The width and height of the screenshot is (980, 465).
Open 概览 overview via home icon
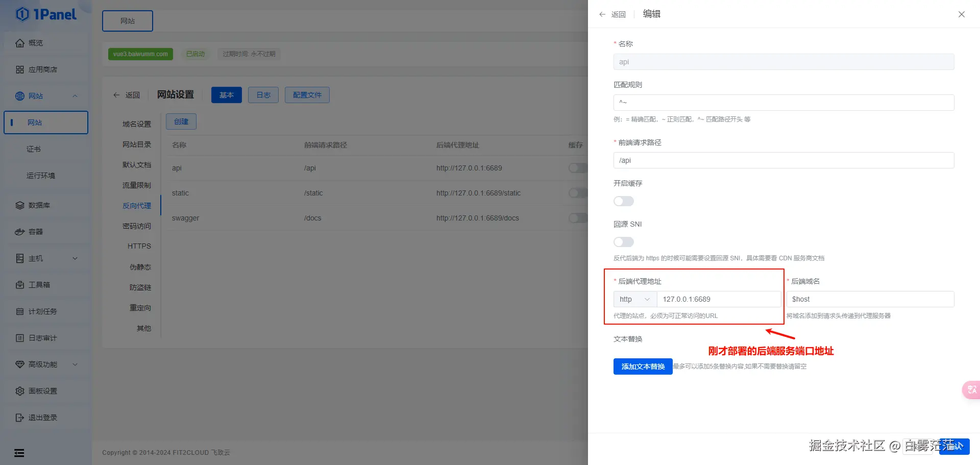(20, 43)
